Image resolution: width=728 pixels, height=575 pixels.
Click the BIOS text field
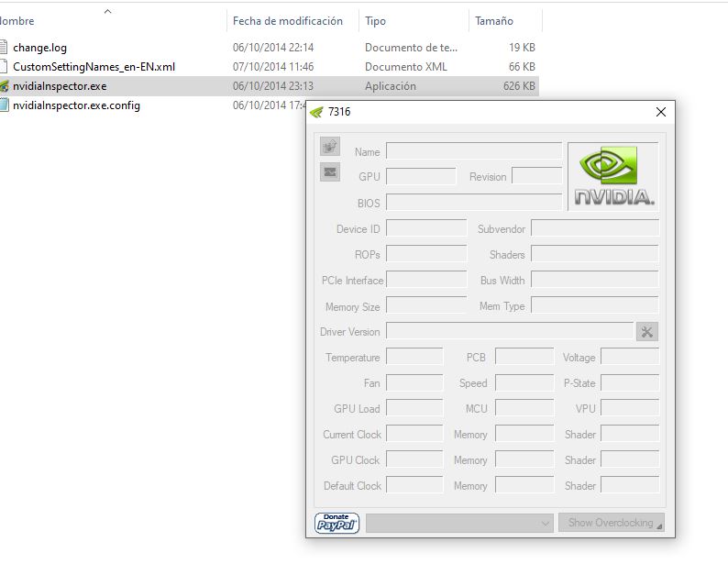[x=474, y=203]
